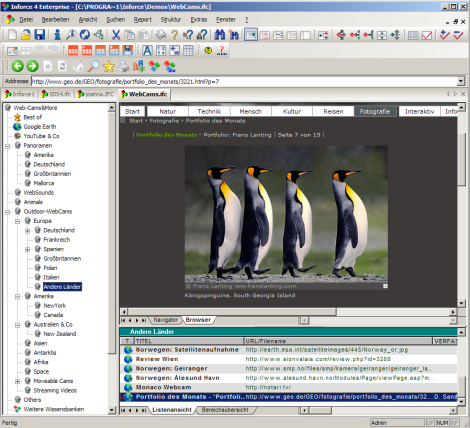470x428 pixels.
Task: Click the RSS floppy save icon
Action: coord(127,50)
